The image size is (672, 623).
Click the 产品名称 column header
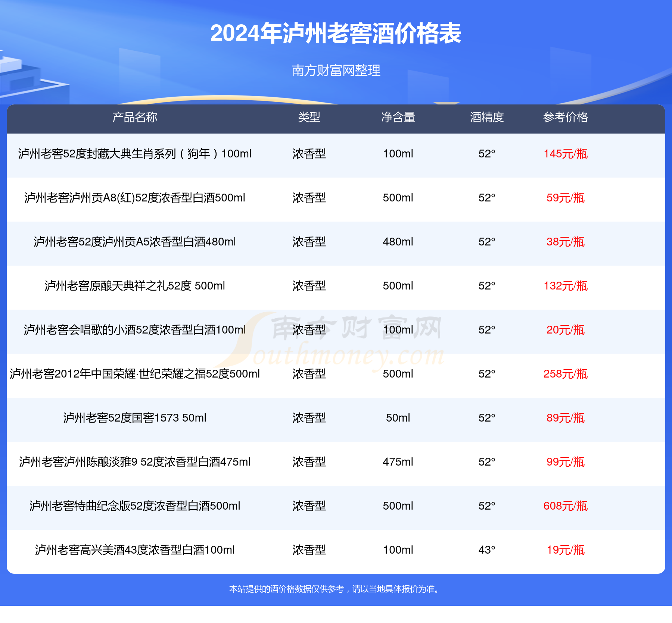135,117
